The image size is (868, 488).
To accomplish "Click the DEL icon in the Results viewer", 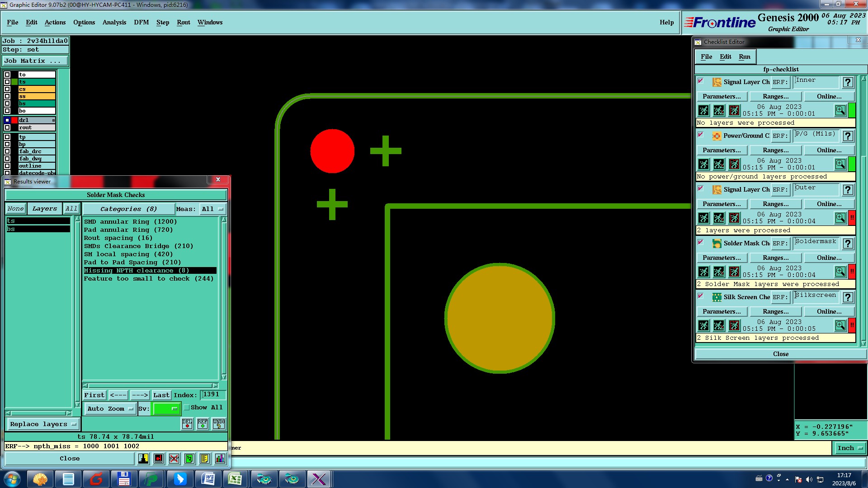I will [187, 423].
